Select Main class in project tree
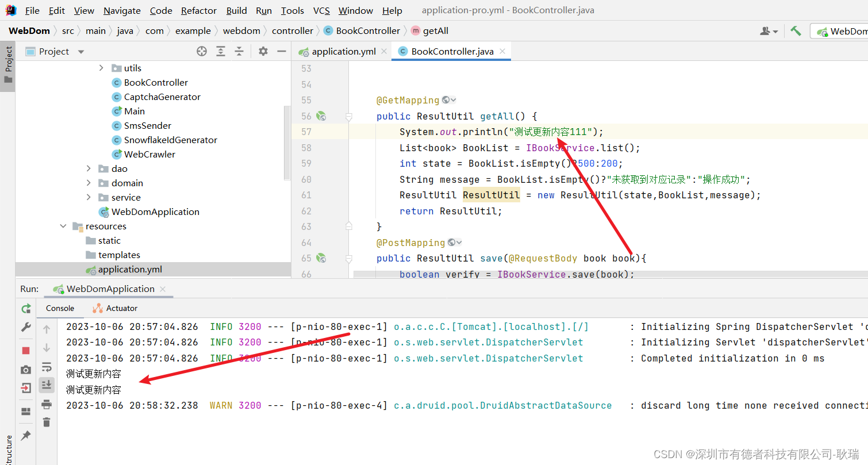 point(135,111)
